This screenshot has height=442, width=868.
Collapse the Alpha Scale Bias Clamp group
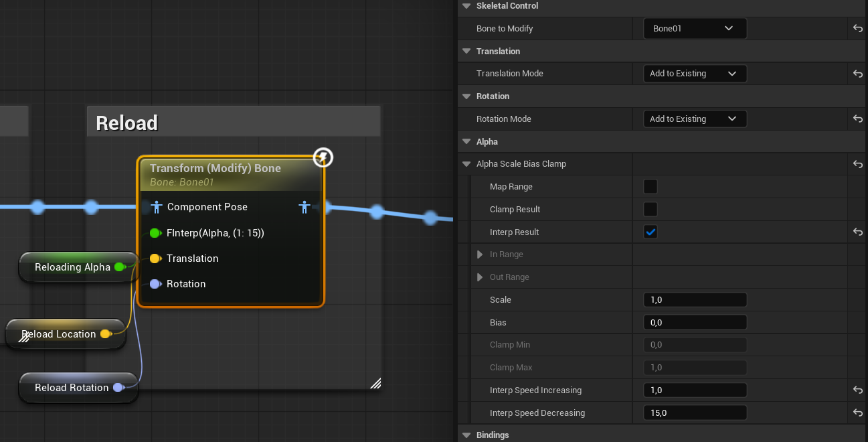[466, 164]
